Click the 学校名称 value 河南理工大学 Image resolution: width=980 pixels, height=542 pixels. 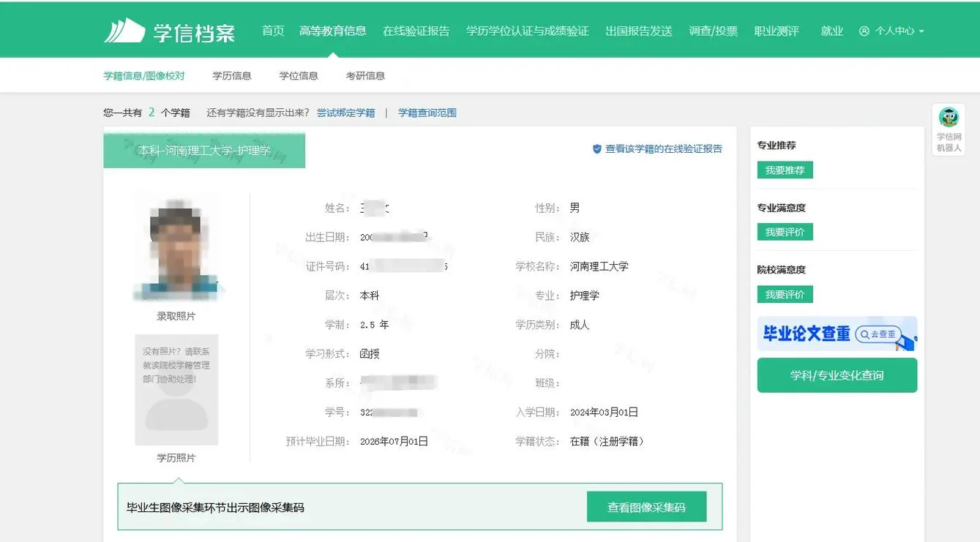click(599, 266)
